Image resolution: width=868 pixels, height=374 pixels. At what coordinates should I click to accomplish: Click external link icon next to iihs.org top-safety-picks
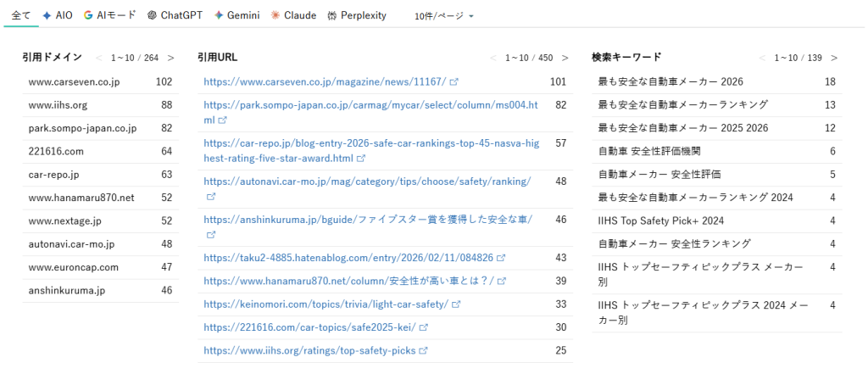[422, 350]
